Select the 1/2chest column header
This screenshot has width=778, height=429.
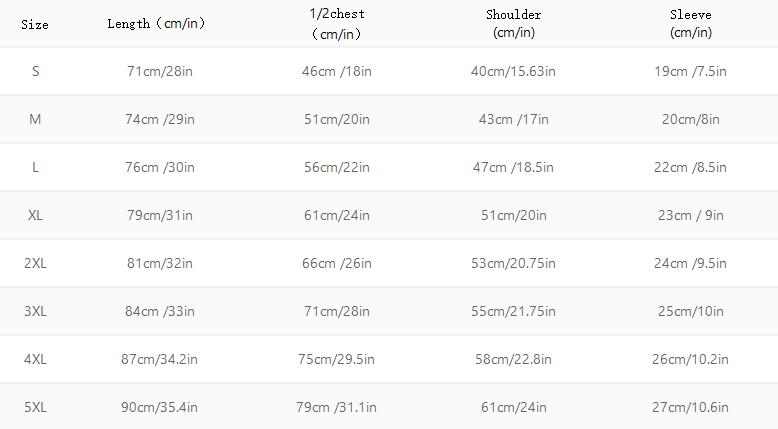pyautogui.click(x=336, y=24)
